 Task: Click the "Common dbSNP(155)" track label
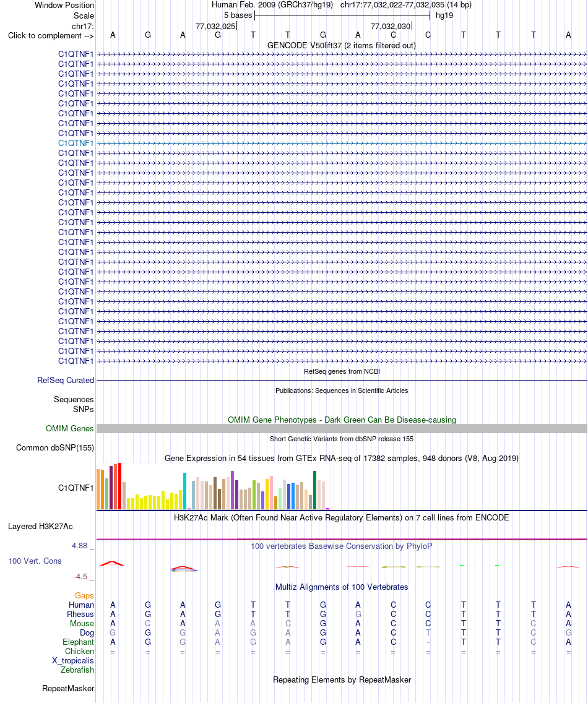point(54,448)
